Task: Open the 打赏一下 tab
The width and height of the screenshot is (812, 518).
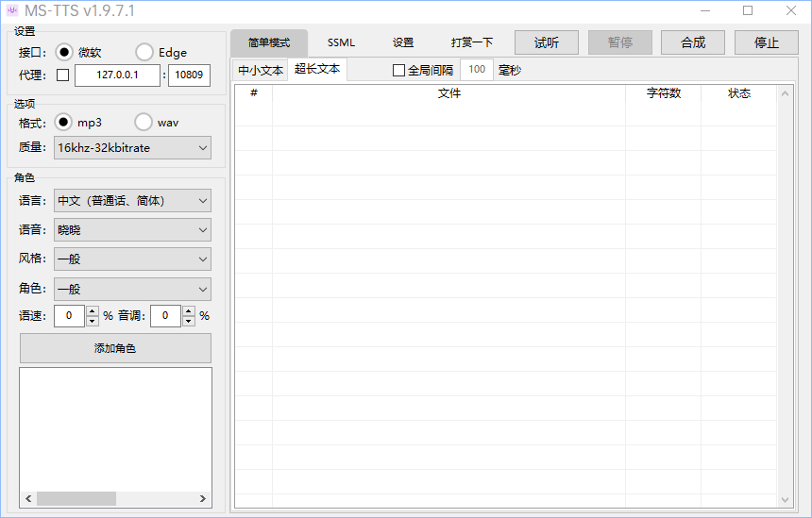Action: pos(472,43)
